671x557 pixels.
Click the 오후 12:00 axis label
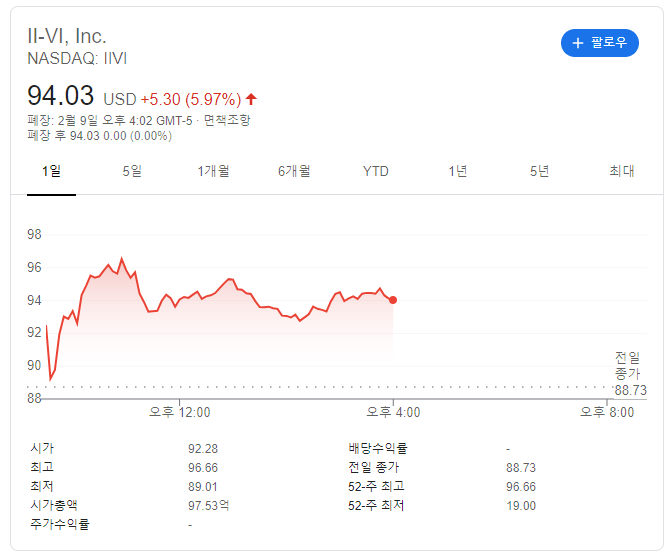coord(180,412)
